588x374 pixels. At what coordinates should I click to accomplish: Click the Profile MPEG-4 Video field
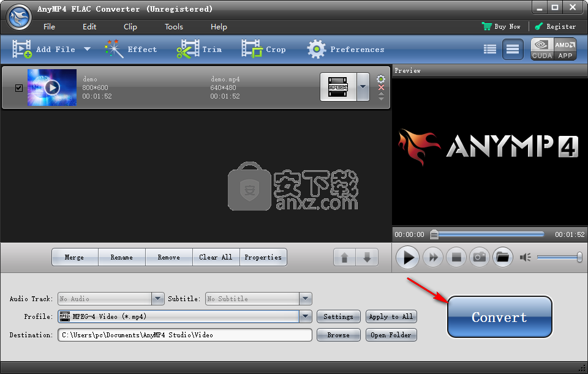[178, 316]
